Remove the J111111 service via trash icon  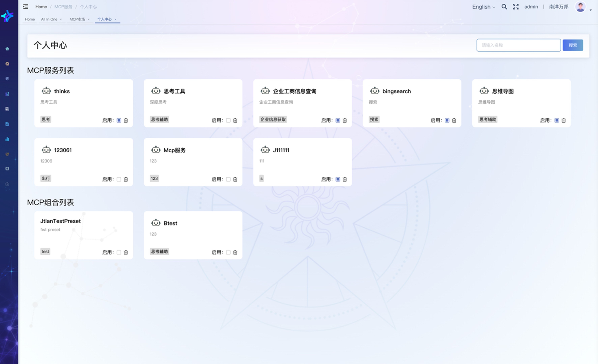tap(345, 179)
